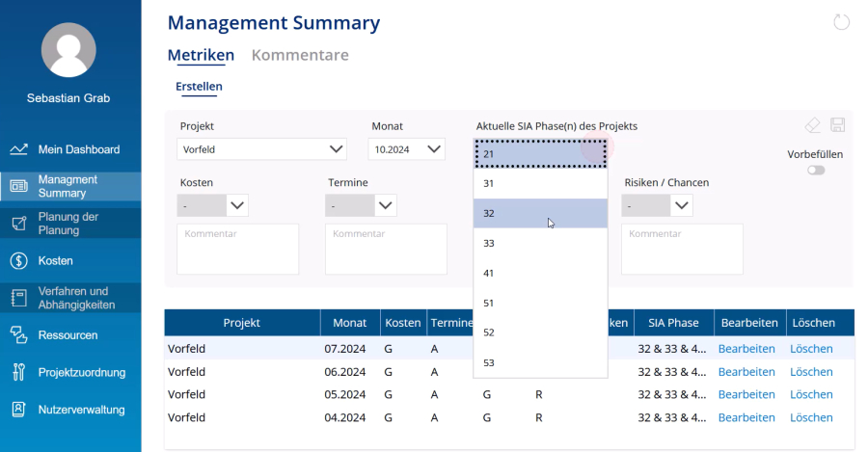The image size is (868, 452).
Task: Click the Projektzuordnung tools icon
Action: [x=18, y=372]
